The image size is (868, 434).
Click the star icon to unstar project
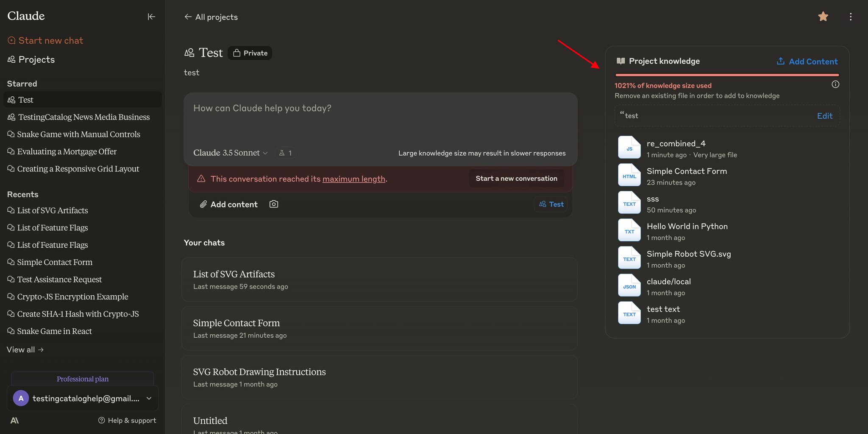pyautogui.click(x=823, y=17)
